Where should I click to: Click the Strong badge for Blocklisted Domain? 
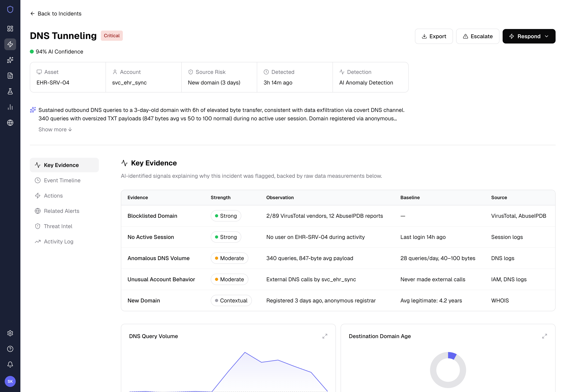pos(226,216)
